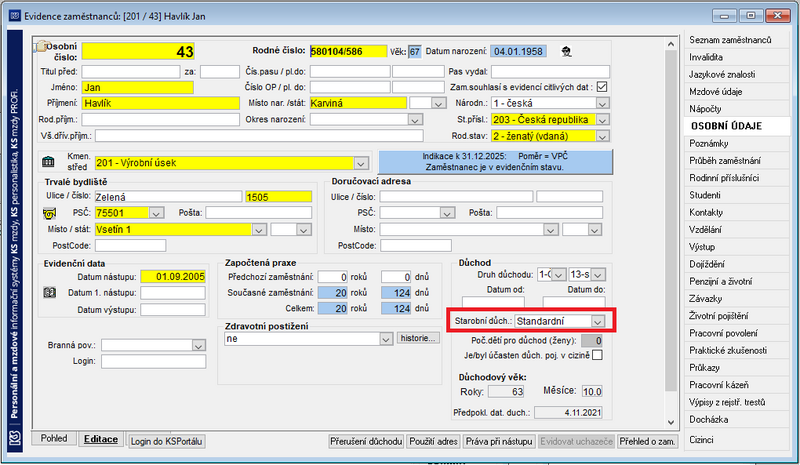Viewport: 800px width, 465px height.
Task: Click the KS logo icon in the title bar
Action: tap(15, 16)
